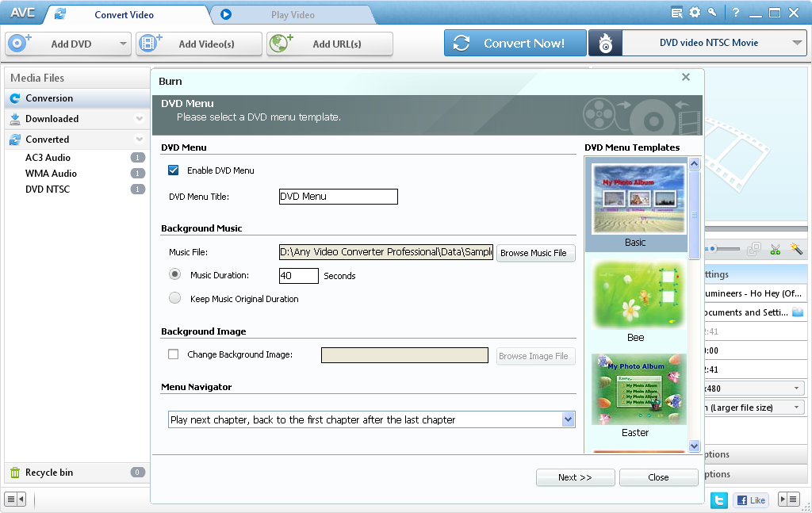
Task: Click Convert Now! button
Action: point(515,43)
